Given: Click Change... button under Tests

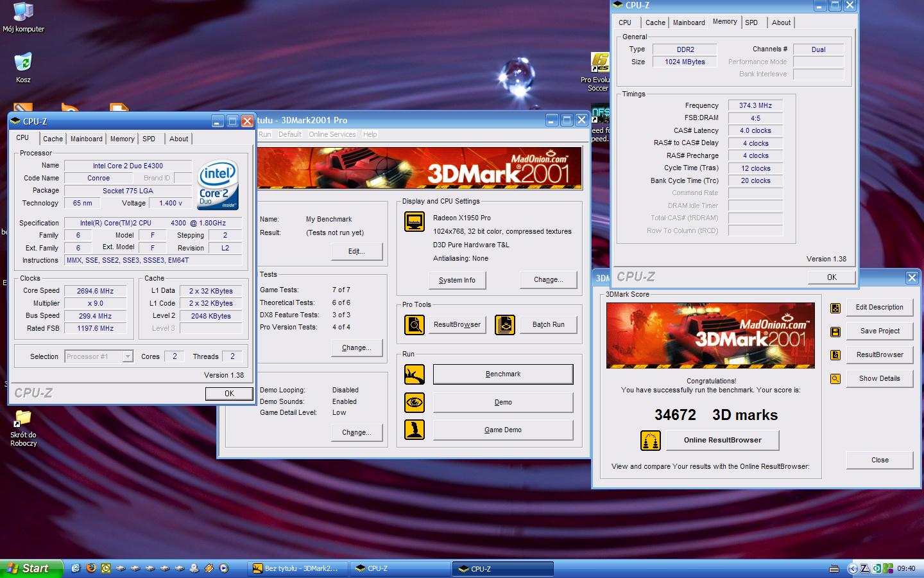Looking at the screenshot, I should point(356,347).
